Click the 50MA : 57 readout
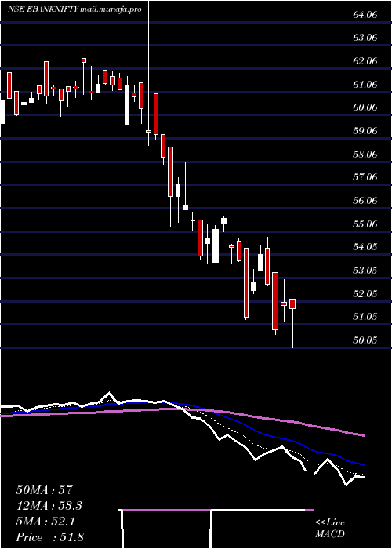 (44, 490)
